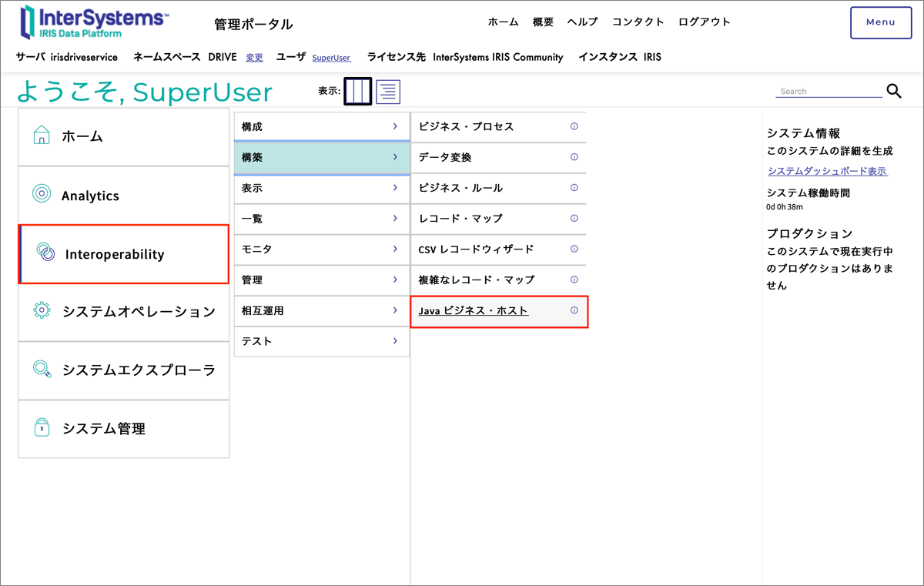Click the システム稼働時間 label
This screenshot has height=586, width=924.
[x=808, y=193]
